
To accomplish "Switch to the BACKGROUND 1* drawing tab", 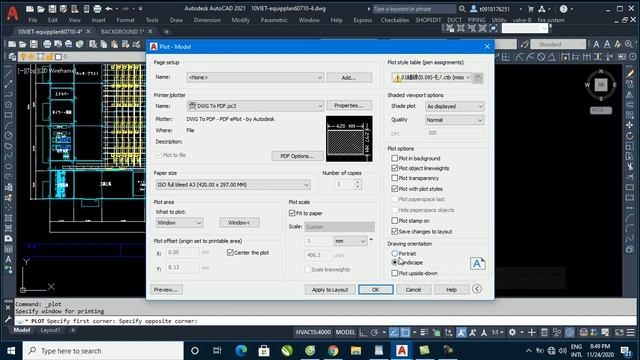I will (122, 31).
